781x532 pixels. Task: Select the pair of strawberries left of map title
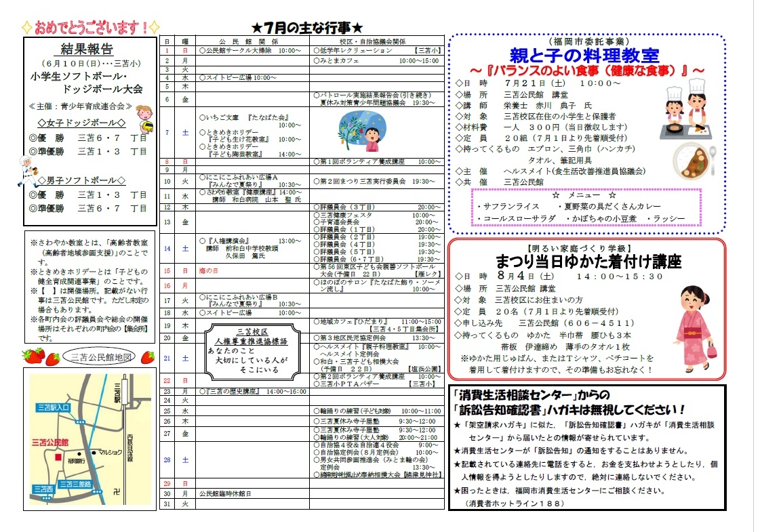click(41, 356)
